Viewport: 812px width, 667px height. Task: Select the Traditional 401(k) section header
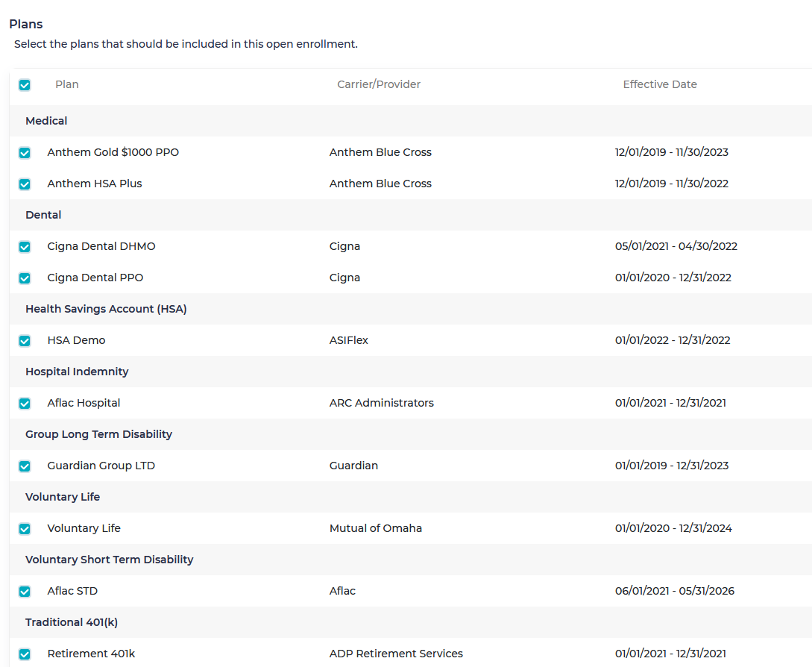pos(71,622)
